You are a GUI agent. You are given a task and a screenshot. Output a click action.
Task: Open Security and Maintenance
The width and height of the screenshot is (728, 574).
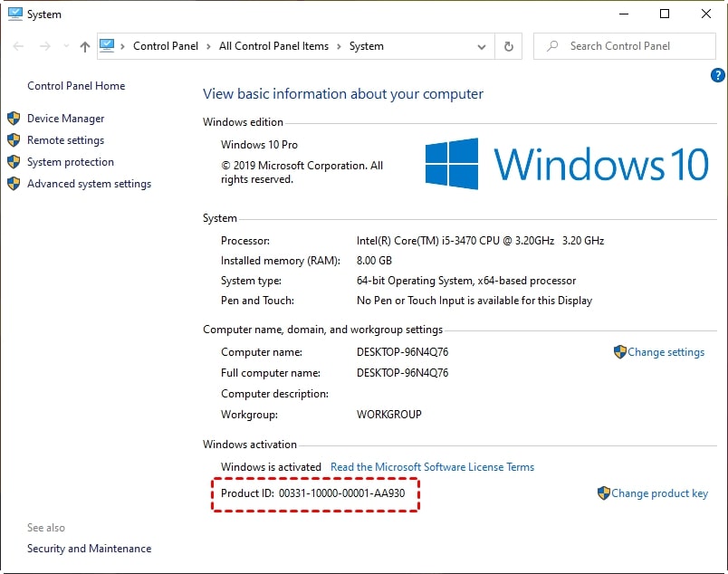[89, 548]
